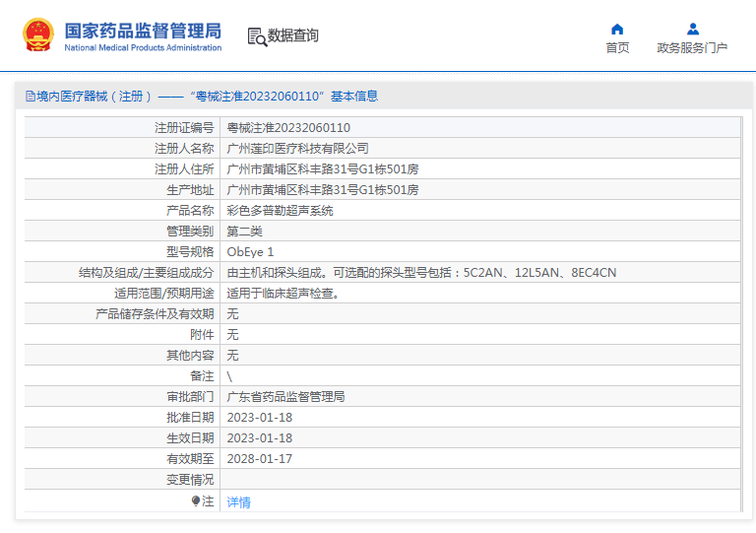Click the national emblem logo
The height and width of the screenshot is (533, 756).
pyautogui.click(x=38, y=34)
